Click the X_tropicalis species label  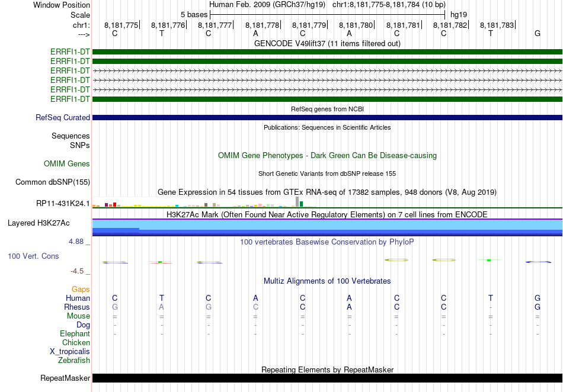pos(70,352)
